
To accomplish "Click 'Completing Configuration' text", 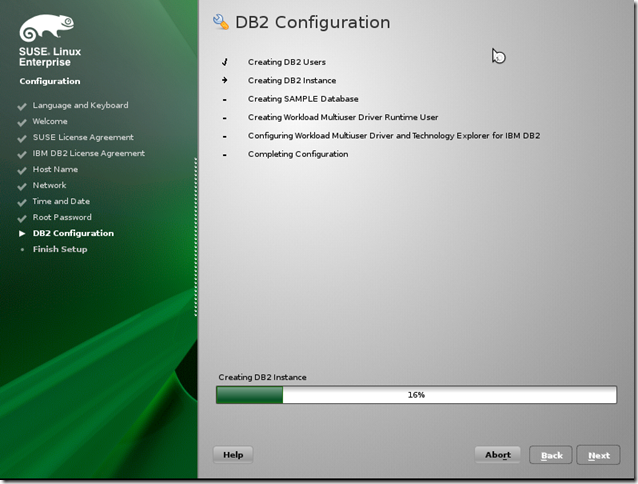I will point(298,154).
